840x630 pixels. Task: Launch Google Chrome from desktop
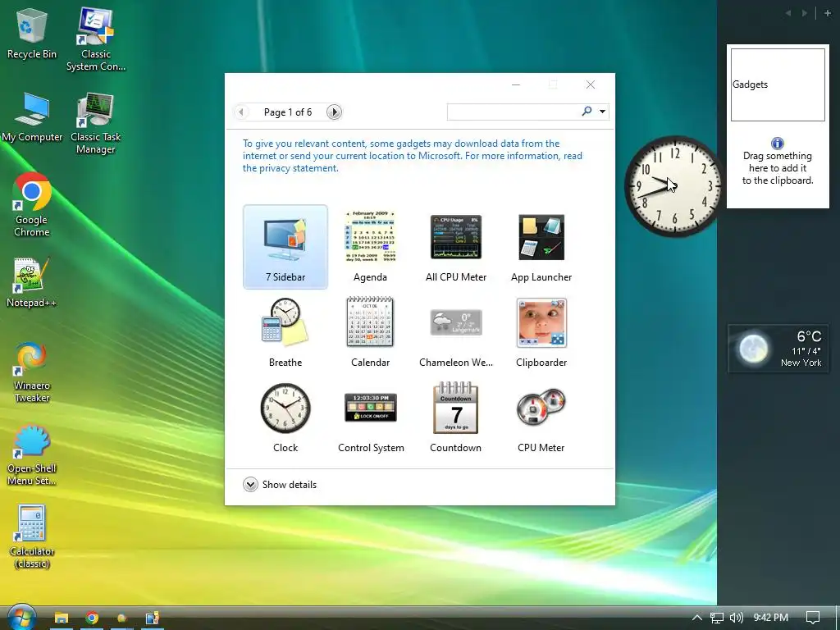[32, 204]
